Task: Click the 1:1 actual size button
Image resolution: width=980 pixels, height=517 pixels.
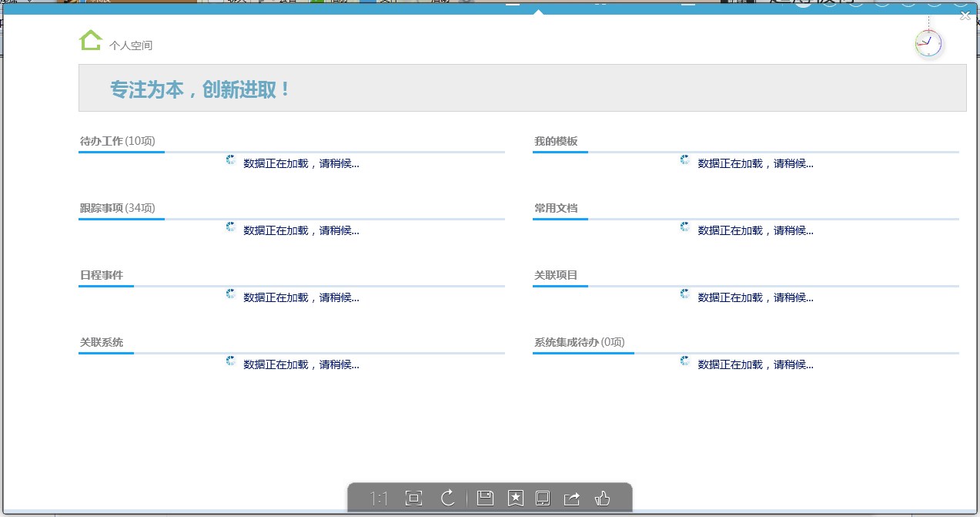Action: pyautogui.click(x=379, y=499)
